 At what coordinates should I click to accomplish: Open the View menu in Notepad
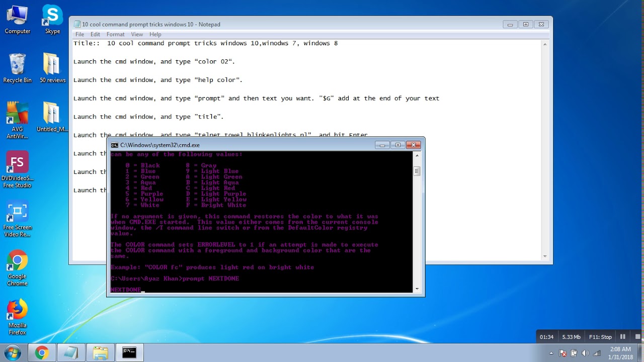[137, 34]
